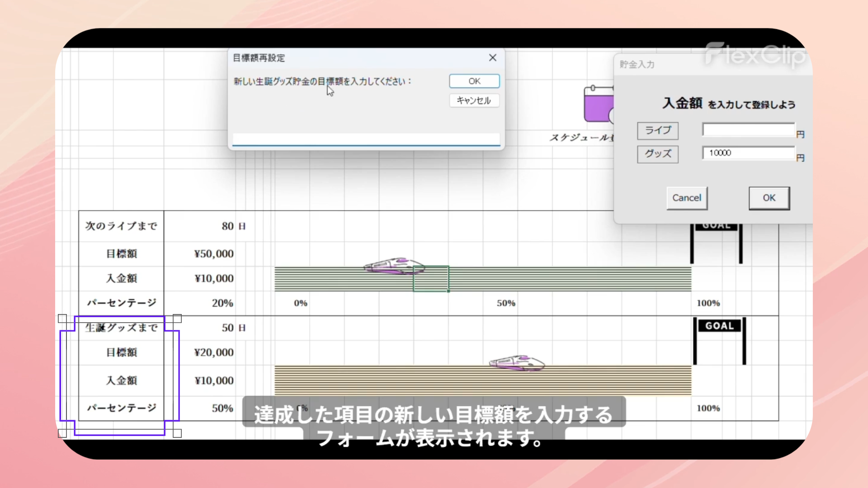
Task: Click the lower GOAL sign graphic
Action: click(x=719, y=326)
